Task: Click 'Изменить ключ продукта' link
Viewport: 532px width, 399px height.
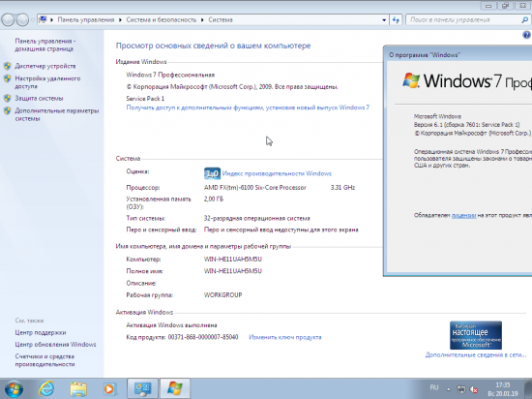Action: pos(285,337)
